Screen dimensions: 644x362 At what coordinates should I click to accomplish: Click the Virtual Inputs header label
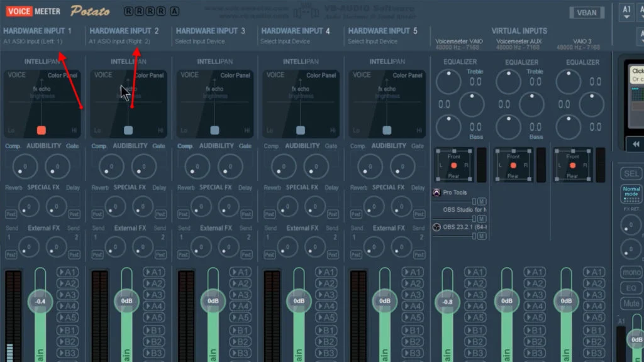[519, 31]
